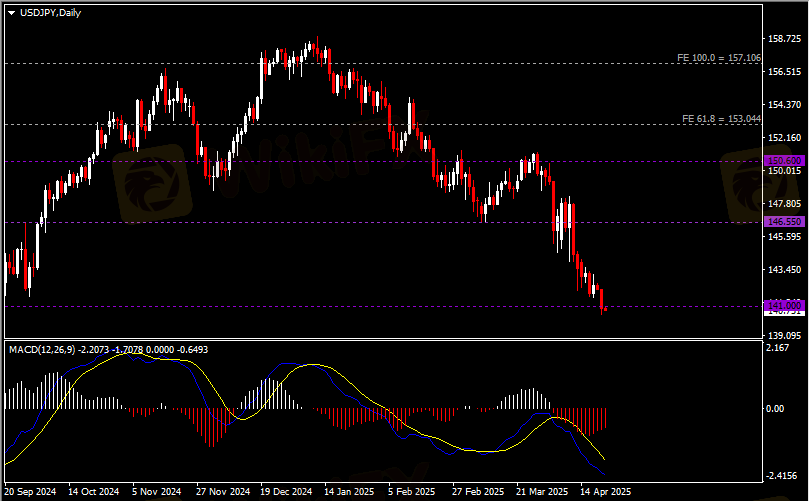Image resolution: width=809 pixels, height=501 pixels.
Task: Select the 14 Jan 2025 date label
Action: (x=349, y=492)
